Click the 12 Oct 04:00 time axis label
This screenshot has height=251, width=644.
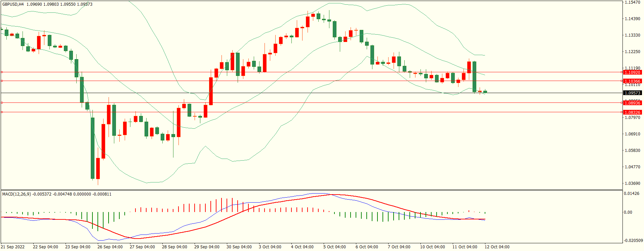(497, 247)
